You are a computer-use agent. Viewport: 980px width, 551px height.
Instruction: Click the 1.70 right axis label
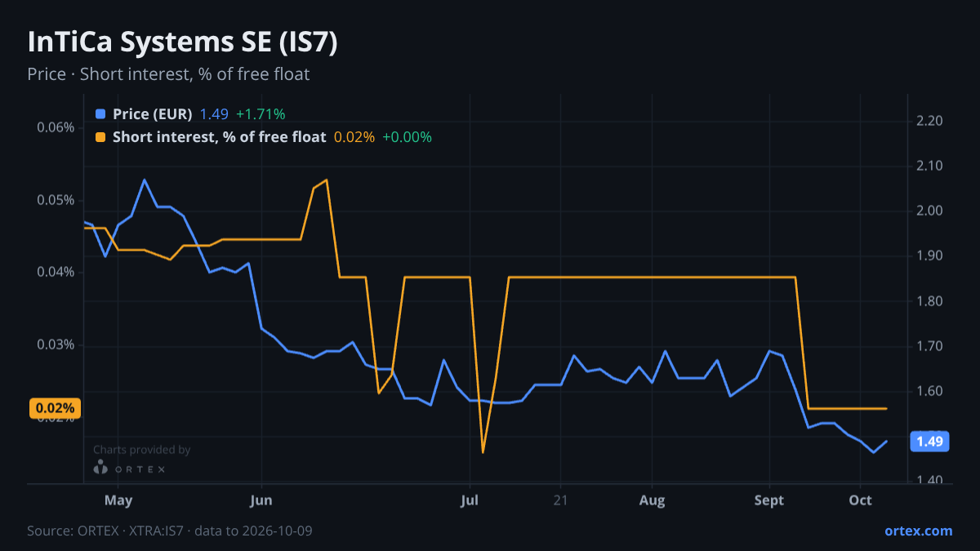pyautogui.click(x=930, y=346)
